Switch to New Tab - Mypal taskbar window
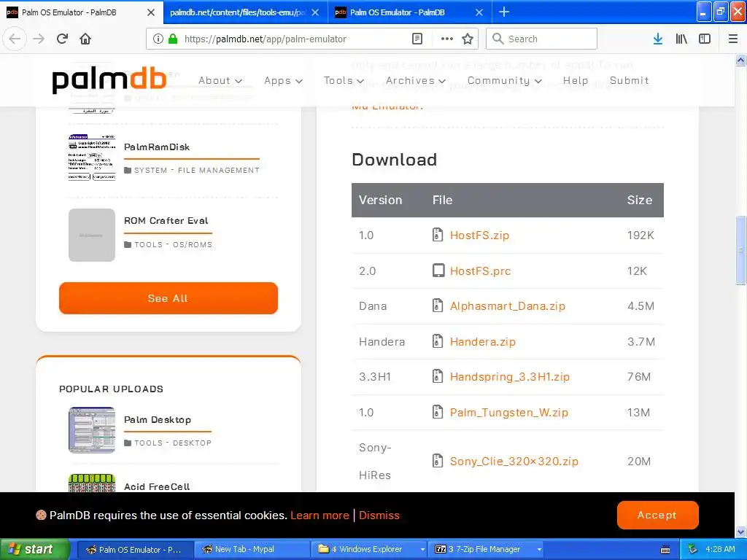Image resolution: width=747 pixels, height=560 pixels. (x=252, y=550)
